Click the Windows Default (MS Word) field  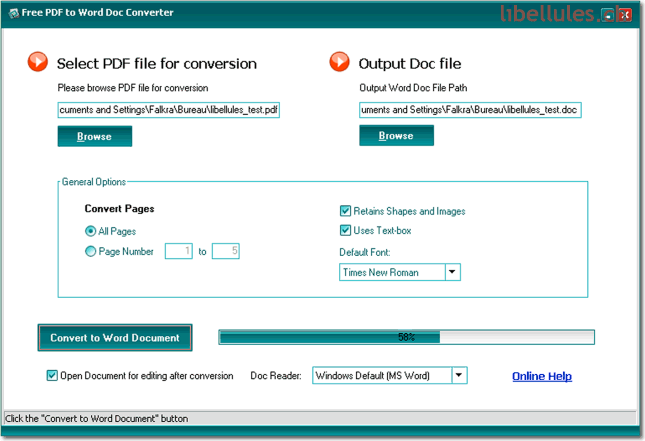tap(382, 375)
